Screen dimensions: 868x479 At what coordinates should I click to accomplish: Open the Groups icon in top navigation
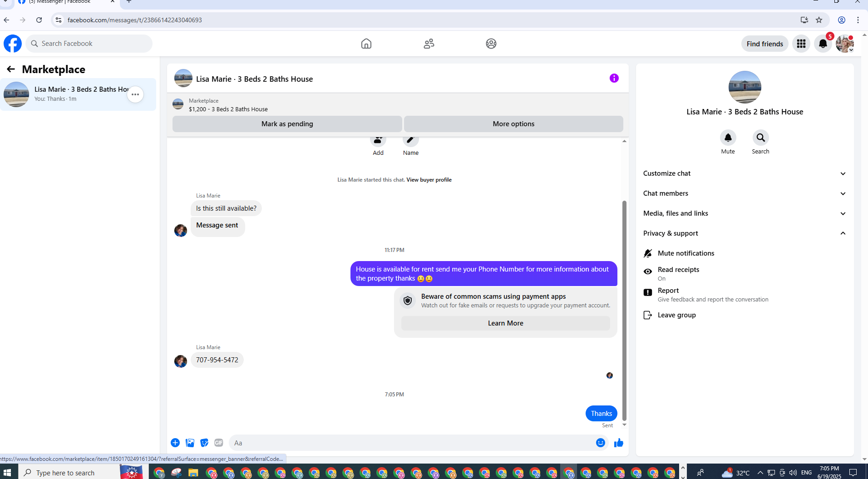491,44
